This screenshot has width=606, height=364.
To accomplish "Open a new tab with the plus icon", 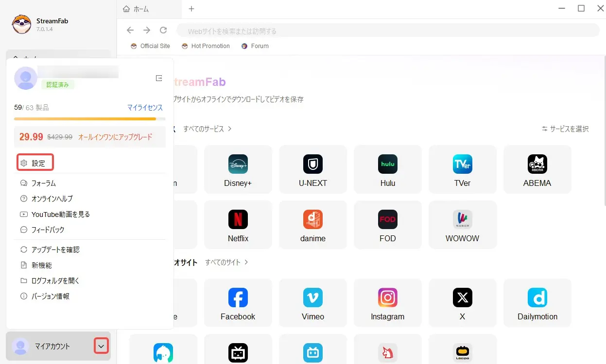I will click(x=191, y=9).
